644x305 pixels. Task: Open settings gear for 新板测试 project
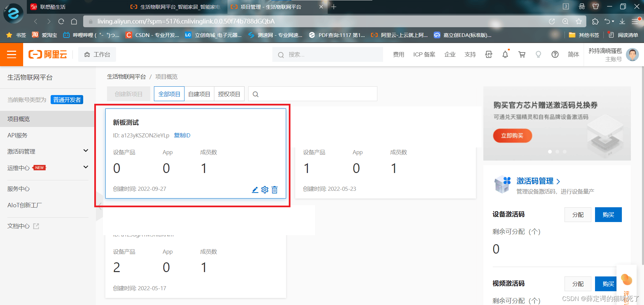(x=265, y=190)
